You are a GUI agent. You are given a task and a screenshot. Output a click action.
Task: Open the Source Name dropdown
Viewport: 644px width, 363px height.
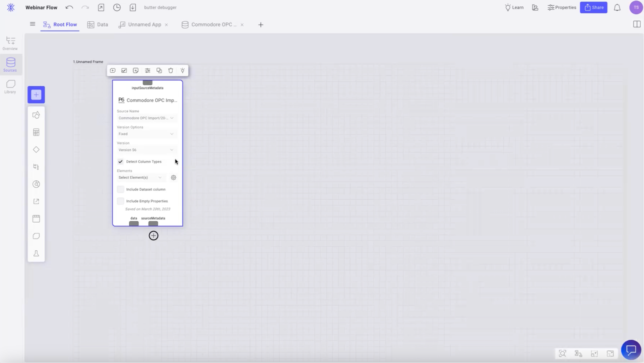click(146, 118)
